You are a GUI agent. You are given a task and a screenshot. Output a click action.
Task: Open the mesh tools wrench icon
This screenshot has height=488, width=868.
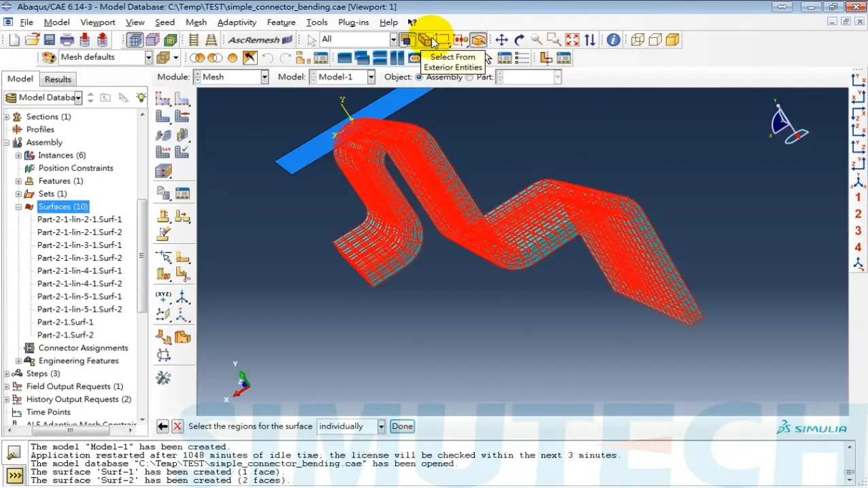coord(163,377)
